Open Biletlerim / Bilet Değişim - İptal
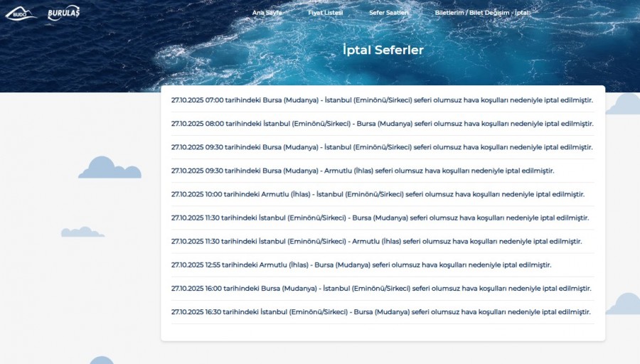Image resolution: width=640 pixels, height=364 pixels. (483, 13)
